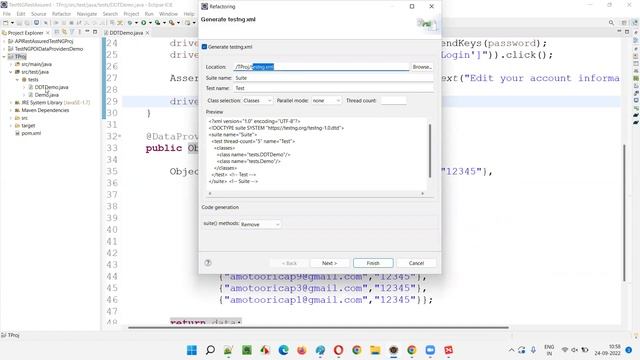Screen dimensions: 640x360
Task: Click the Cancel button
Action: point(416,263)
